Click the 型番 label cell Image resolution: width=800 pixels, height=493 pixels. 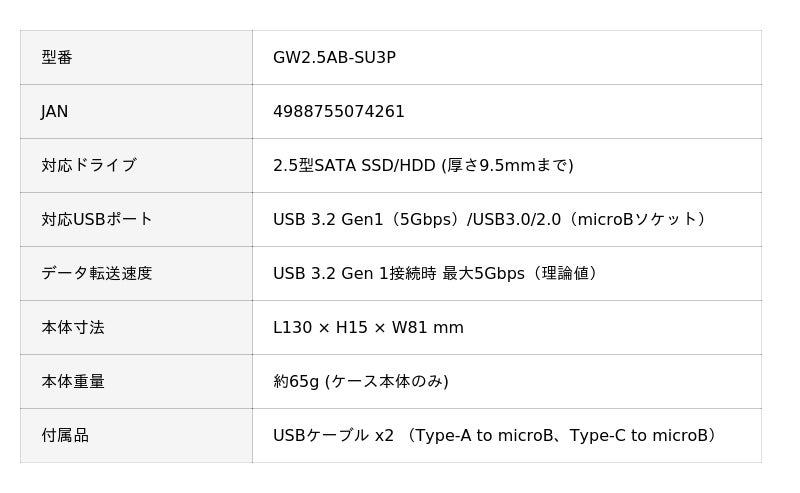pyautogui.click(x=57, y=58)
